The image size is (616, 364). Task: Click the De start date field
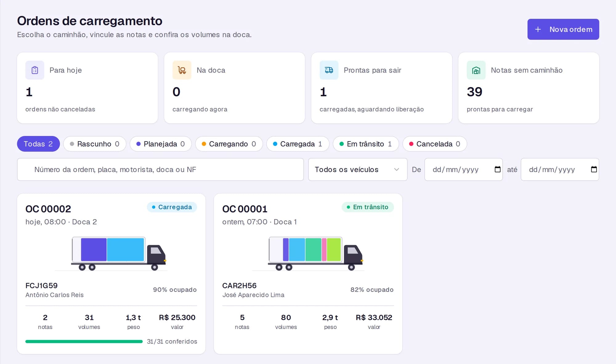(463, 169)
